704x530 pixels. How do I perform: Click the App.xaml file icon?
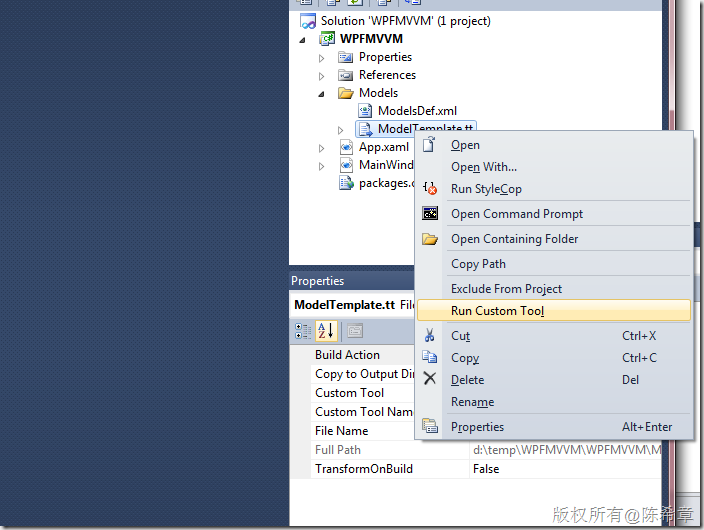tap(346, 147)
